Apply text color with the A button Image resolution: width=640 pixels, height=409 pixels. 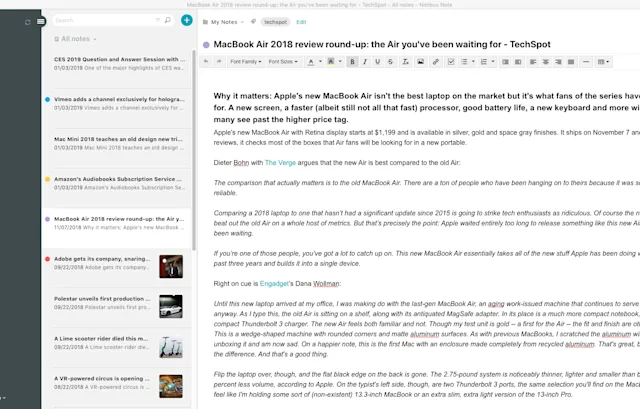(311, 62)
